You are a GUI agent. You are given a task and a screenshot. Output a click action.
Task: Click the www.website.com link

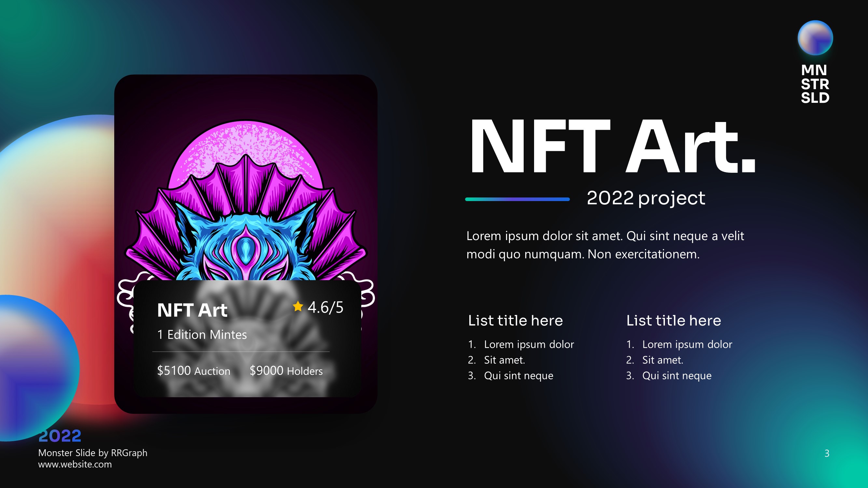point(75,464)
